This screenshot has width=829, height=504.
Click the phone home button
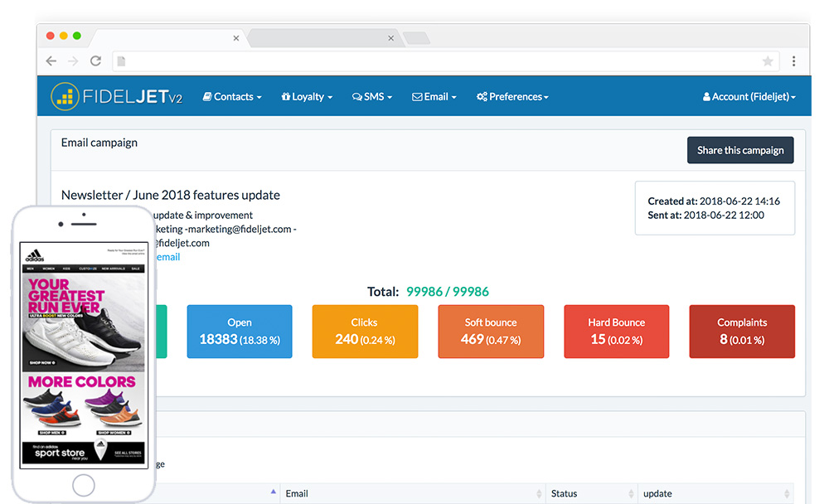[x=84, y=485]
